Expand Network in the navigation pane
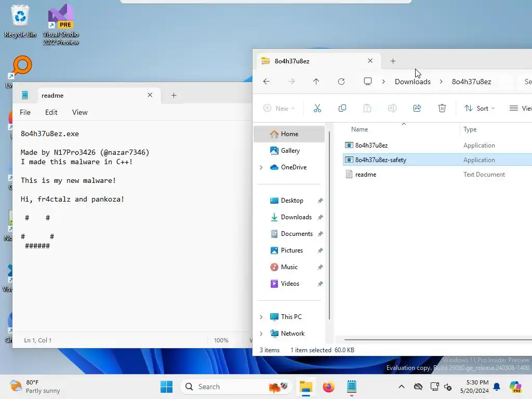The width and height of the screenshot is (532, 399). point(261,334)
